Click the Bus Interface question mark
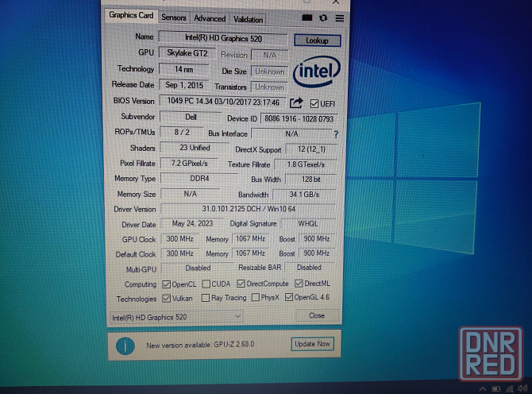This screenshot has width=532, height=394. (x=336, y=134)
